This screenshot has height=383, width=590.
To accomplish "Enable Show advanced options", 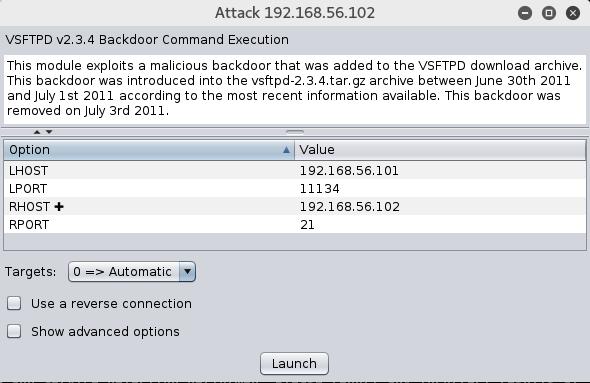I will pos(14,331).
